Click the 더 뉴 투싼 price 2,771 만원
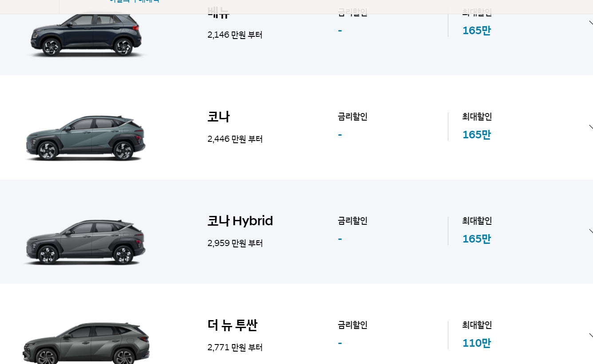Screen dimensions: 593x364 (234, 347)
